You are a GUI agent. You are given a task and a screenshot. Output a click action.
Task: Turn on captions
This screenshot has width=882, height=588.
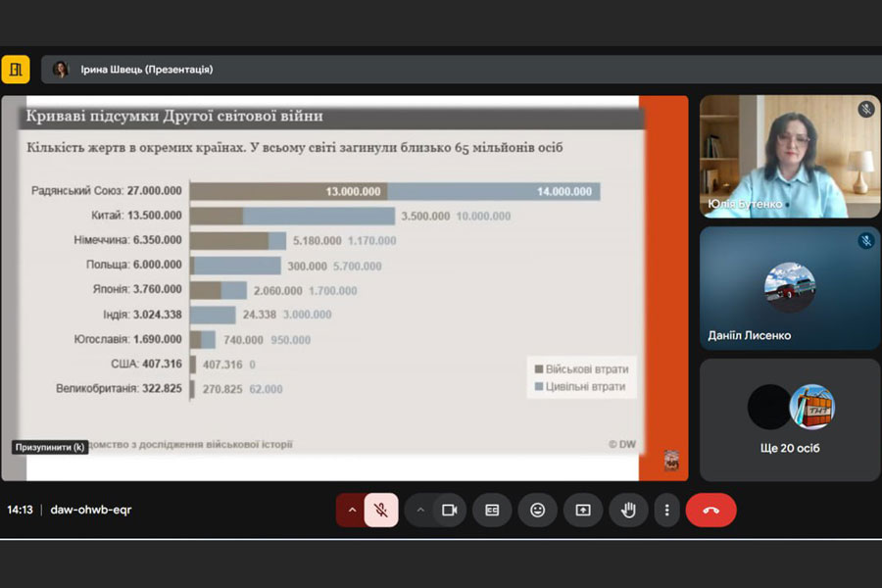click(492, 511)
